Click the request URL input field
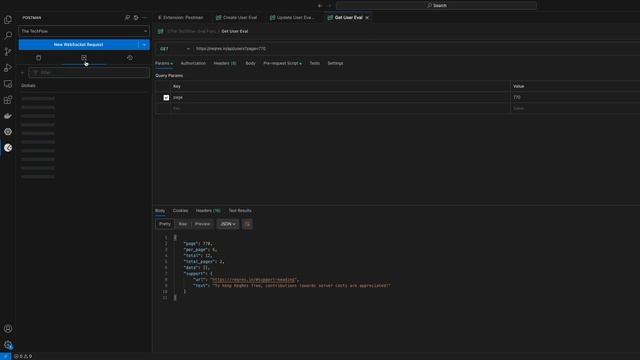 [416, 49]
